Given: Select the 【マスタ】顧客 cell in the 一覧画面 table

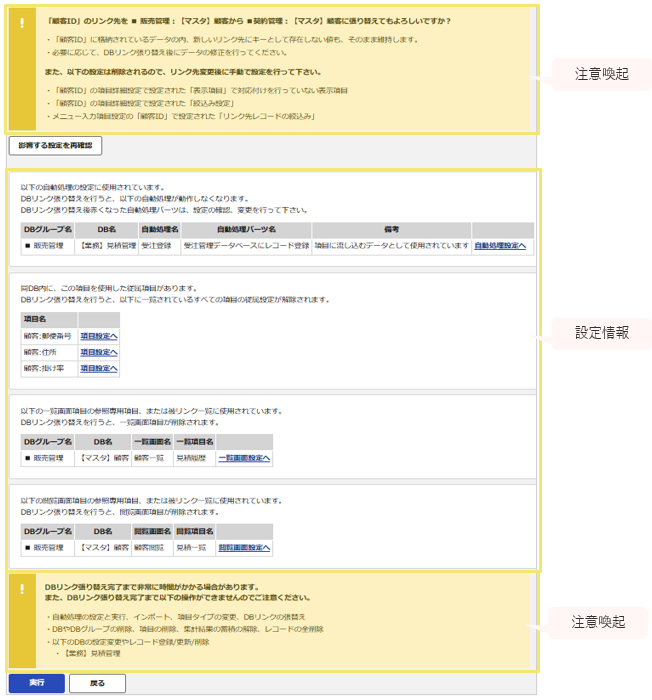Looking at the screenshot, I should 103,458.
